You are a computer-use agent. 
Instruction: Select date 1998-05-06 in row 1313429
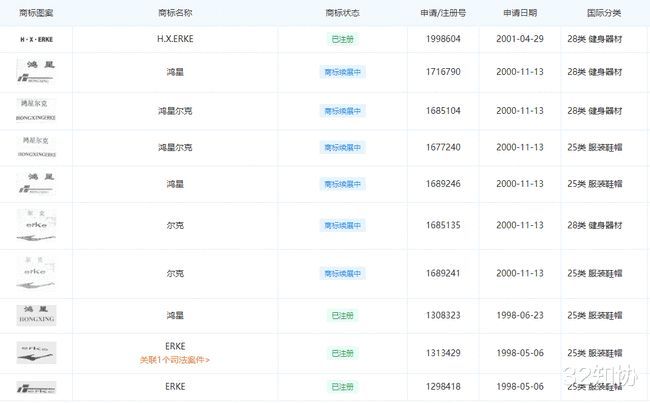(x=520, y=353)
